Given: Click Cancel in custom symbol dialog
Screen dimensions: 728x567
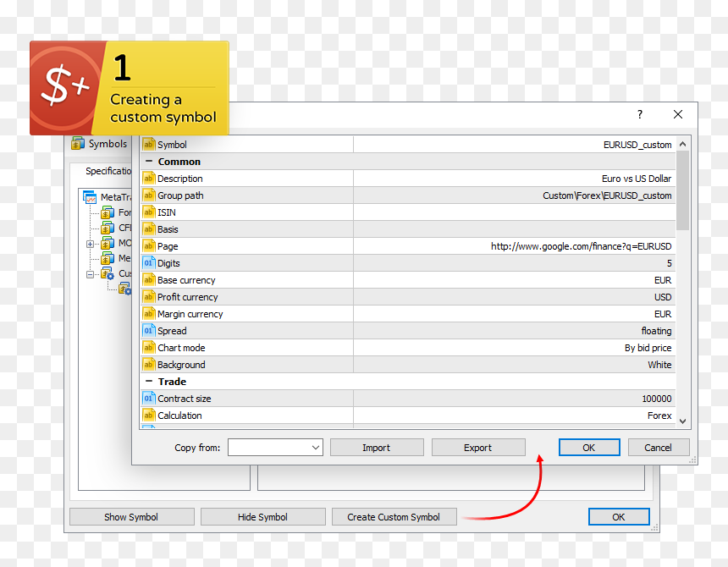Looking at the screenshot, I should coord(659,448).
